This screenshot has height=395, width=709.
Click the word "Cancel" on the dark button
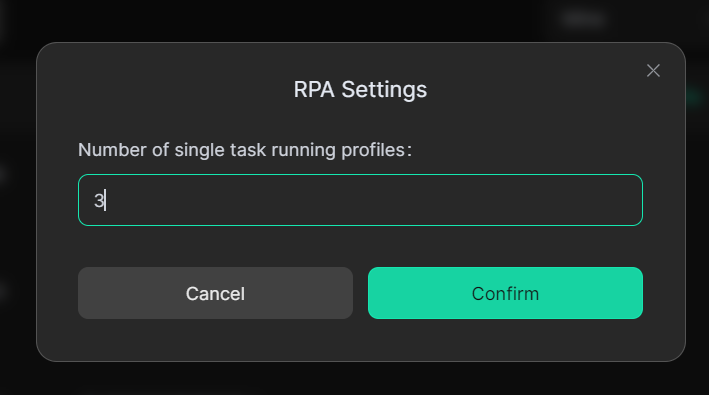point(215,294)
